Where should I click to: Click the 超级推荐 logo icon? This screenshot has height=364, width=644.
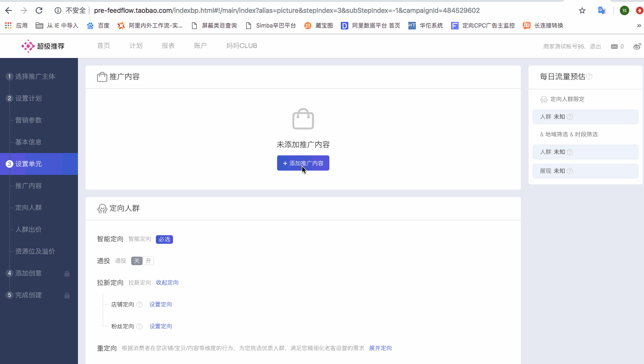click(28, 46)
